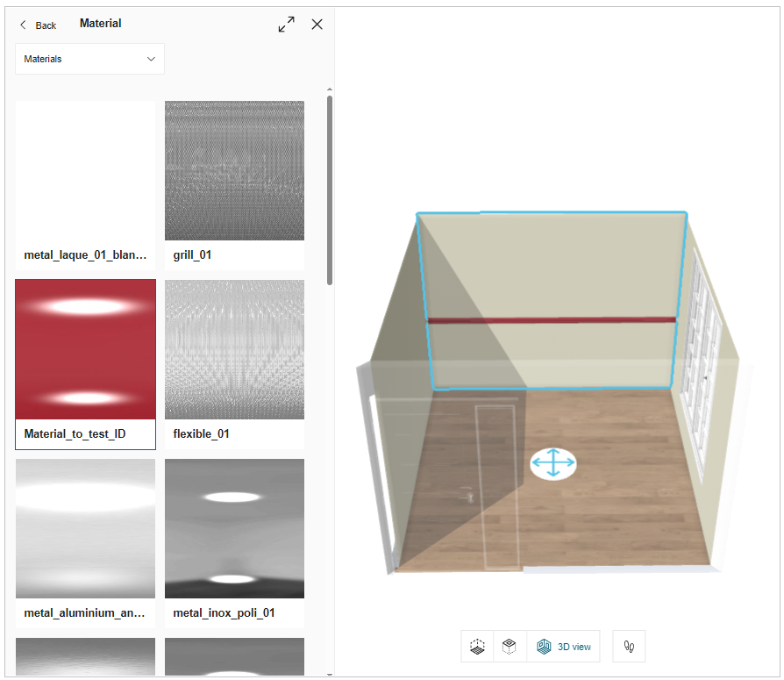Enter first-person walk mode via footprints icon
Screen dimensions: 784x680
coord(629,647)
